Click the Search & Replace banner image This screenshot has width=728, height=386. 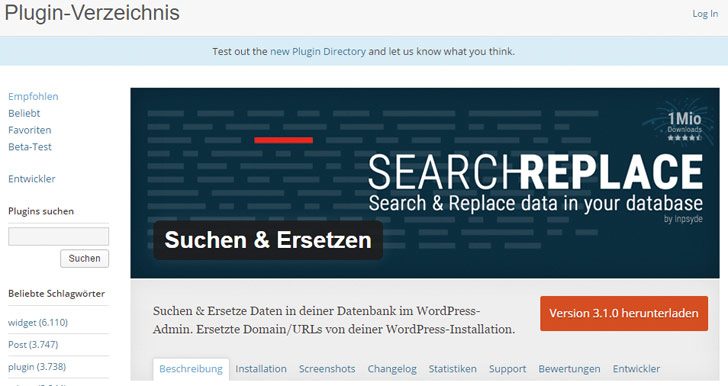point(425,183)
